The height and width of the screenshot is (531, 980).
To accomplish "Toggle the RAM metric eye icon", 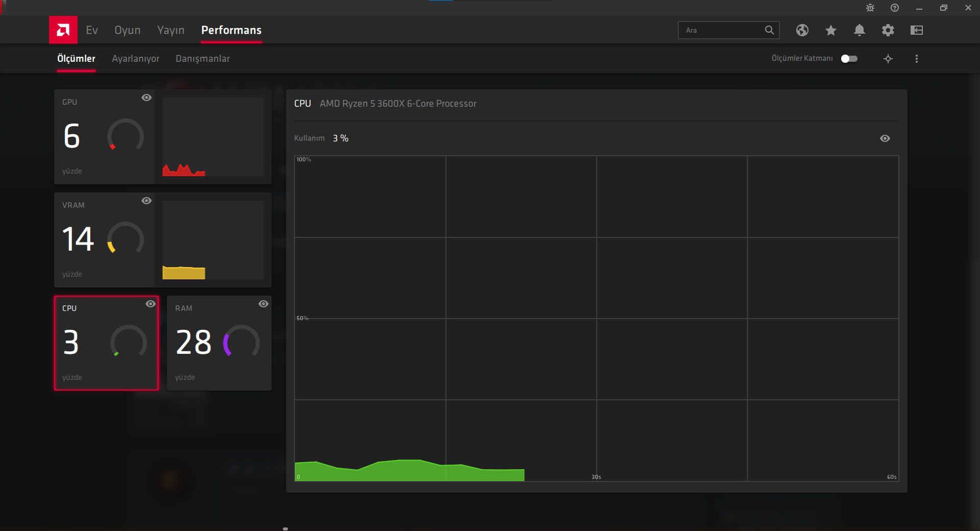I will [x=263, y=304].
